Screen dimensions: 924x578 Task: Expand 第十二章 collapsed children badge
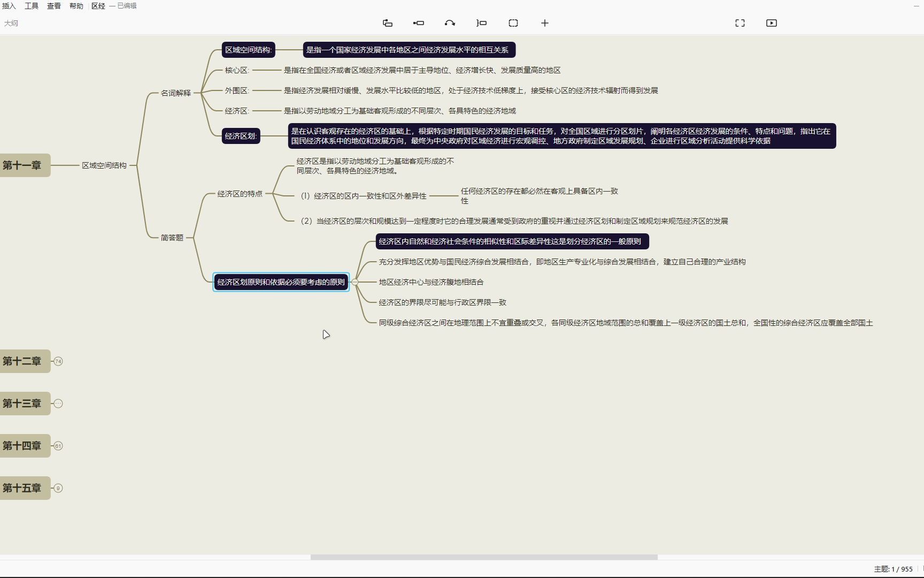pos(58,361)
